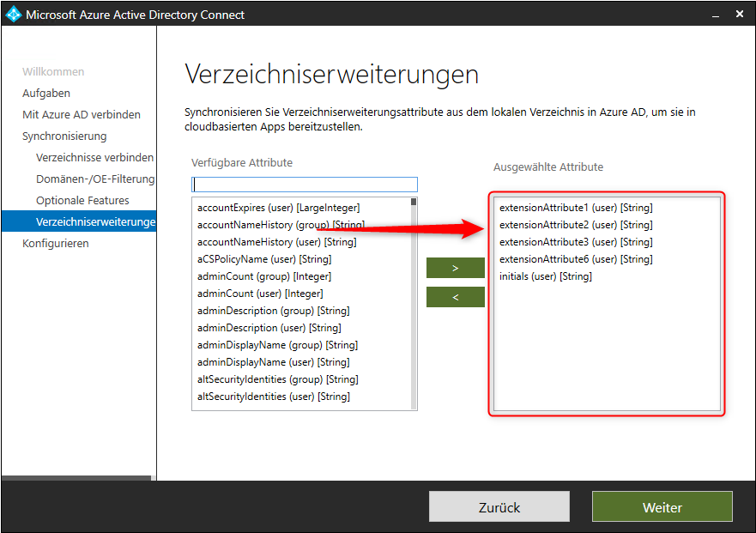Open the Aufgaben step in sidebar

coord(46,93)
